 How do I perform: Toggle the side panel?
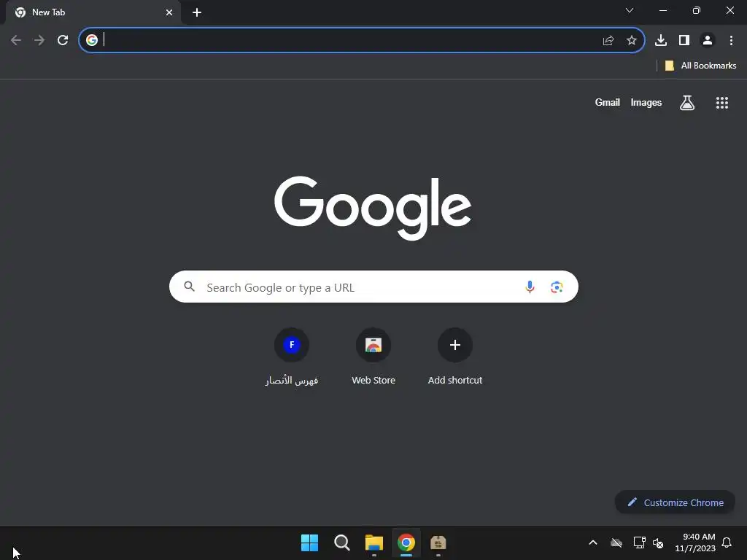[684, 41]
